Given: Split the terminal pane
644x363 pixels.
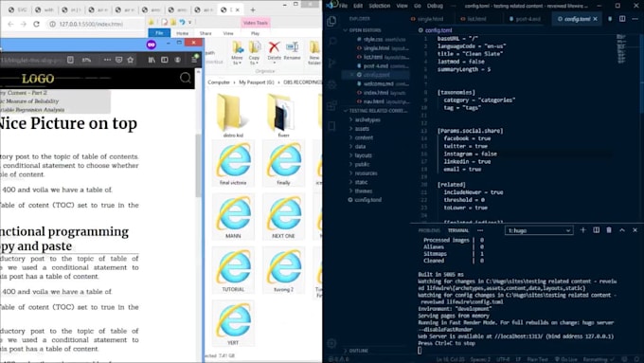Looking at the screenshot, I should (596, 230).
